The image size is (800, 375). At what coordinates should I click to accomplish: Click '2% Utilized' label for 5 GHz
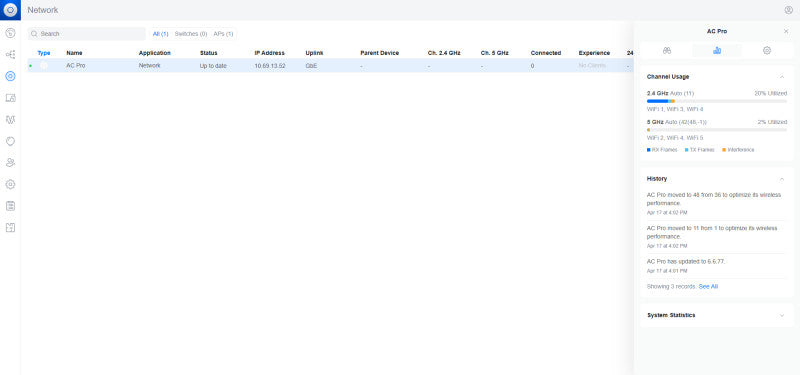click(772, 122)
